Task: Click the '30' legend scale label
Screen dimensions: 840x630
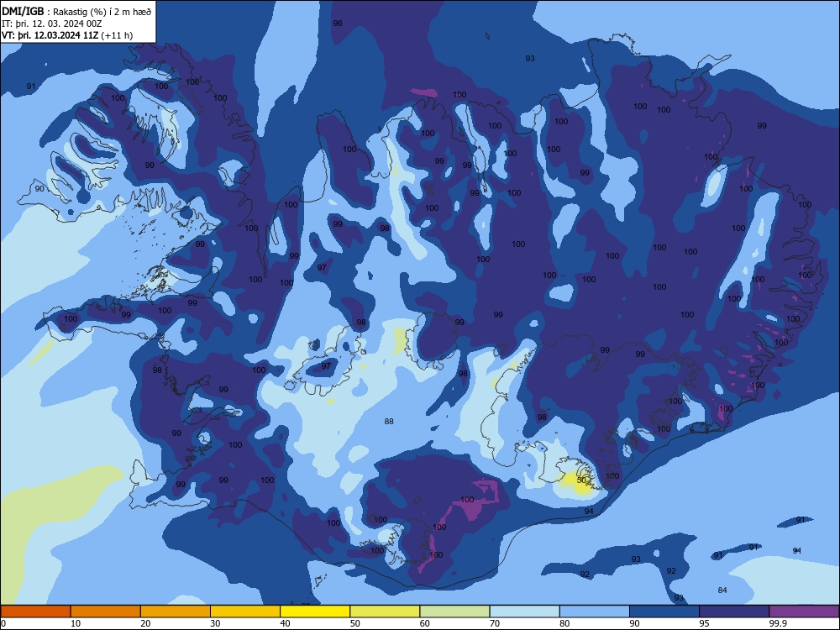Action: (x=215, y=623)
